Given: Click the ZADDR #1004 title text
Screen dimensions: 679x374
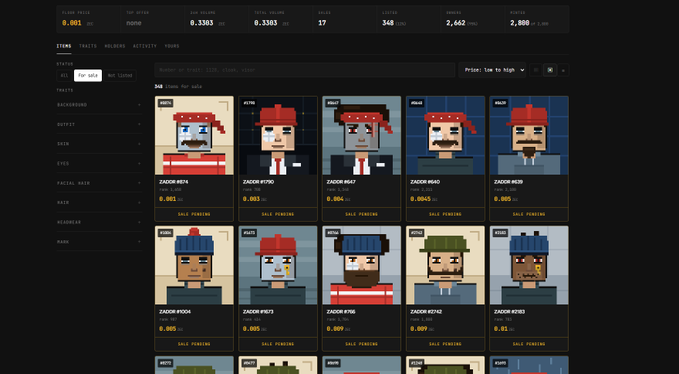Looking at the screenshot, I should tap(175, 312).
